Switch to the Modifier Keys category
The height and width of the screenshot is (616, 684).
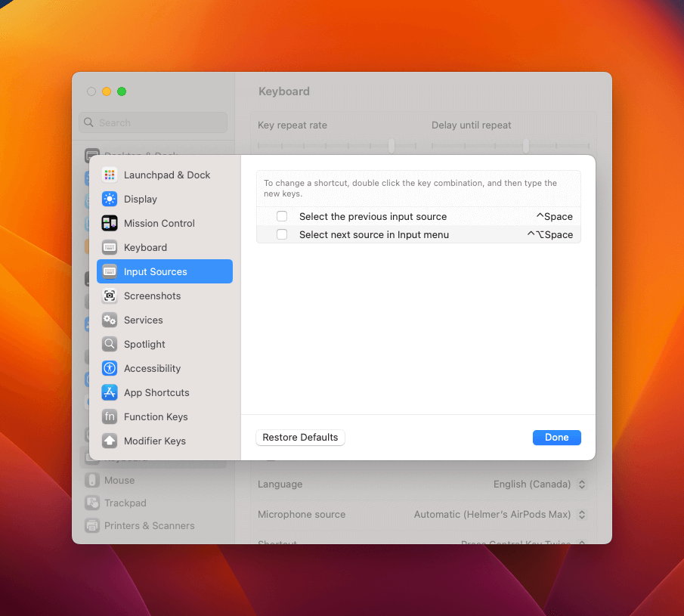click(x=165, y=441)
